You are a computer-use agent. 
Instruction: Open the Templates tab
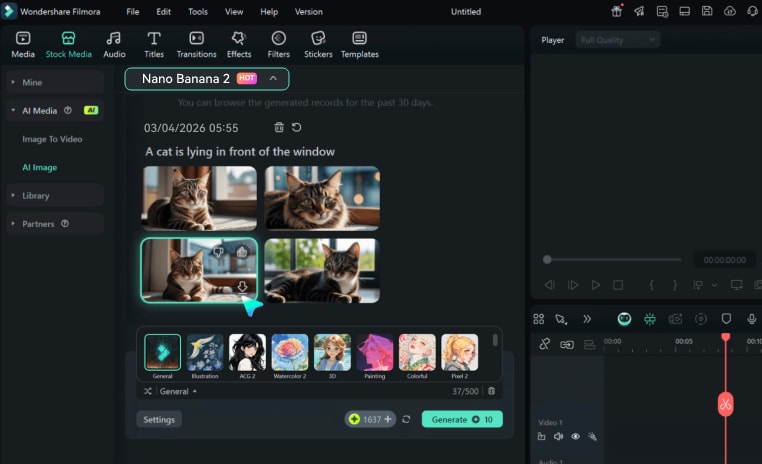click(x=360, y=45)
